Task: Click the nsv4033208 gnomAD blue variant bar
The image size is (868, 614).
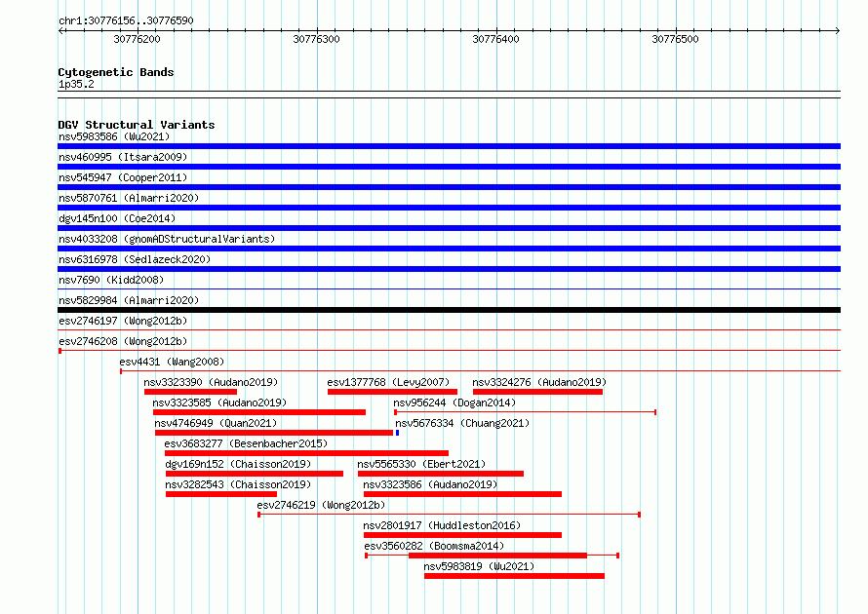Action: pos(449,249)
